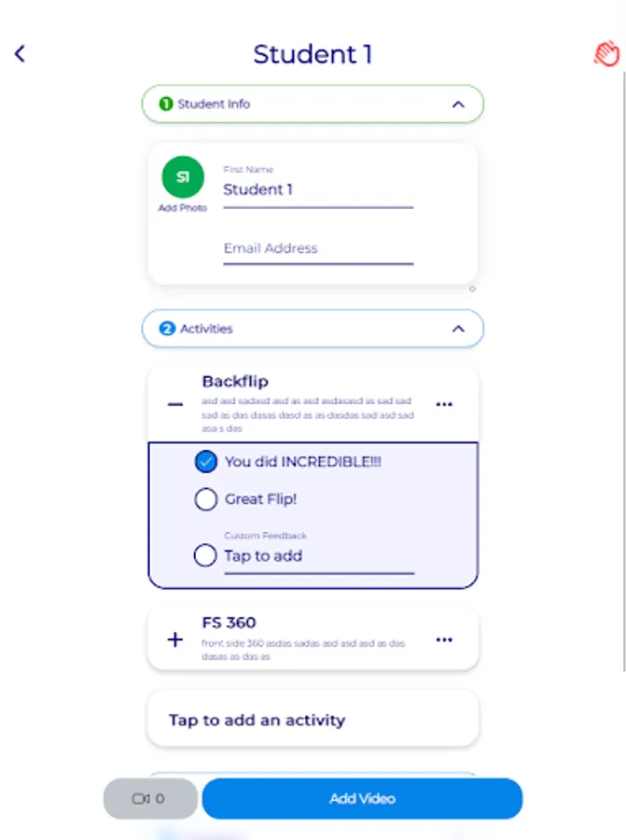
Task: Collapse the Activities section chevron
Action: tap(457, 329)
